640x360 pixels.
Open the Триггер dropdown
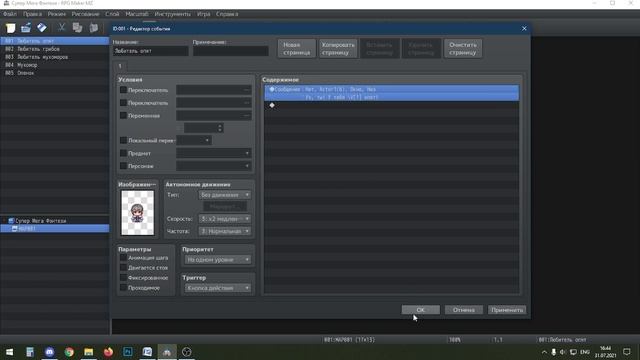218,288
